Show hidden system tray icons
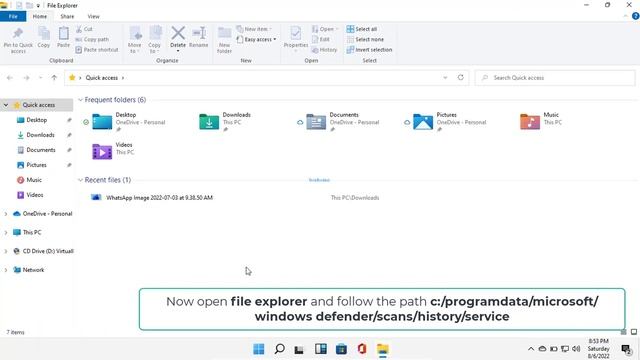 point(531,349)
